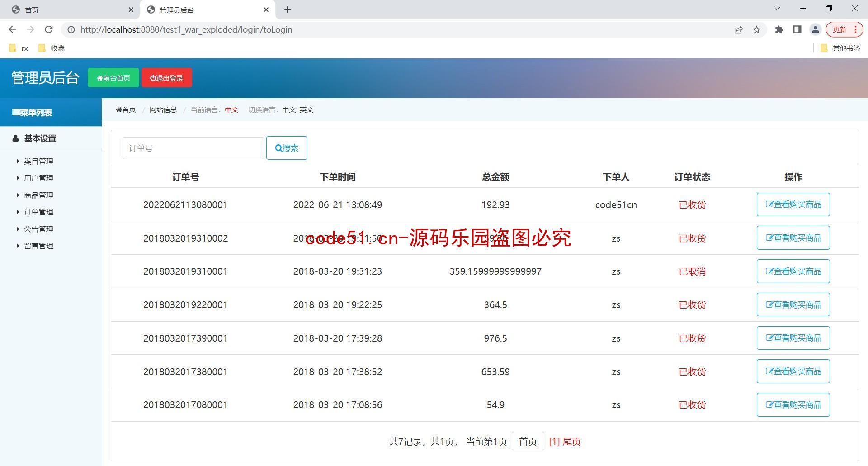Viewport: 868px width, 466px height.
Task: Open the tab search dropdown arrow
Action: coord(777,9)
